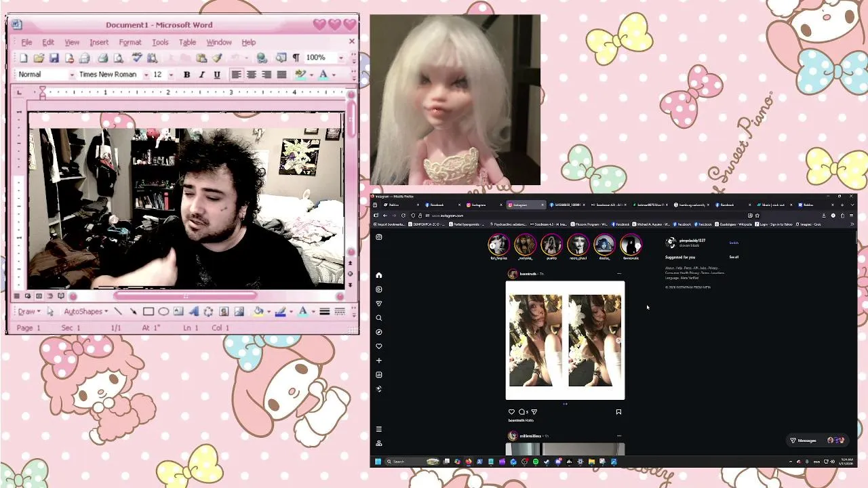Viewport: 868px width, 488px height.
Task: Click the Open folder icon in Word toolbar
Action: [x=39, y=58]
